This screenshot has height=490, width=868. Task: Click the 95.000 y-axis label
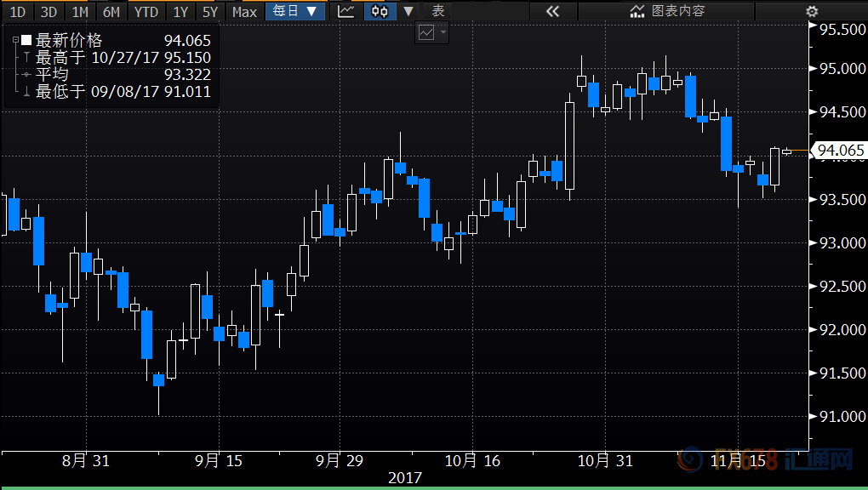(842, 69)
